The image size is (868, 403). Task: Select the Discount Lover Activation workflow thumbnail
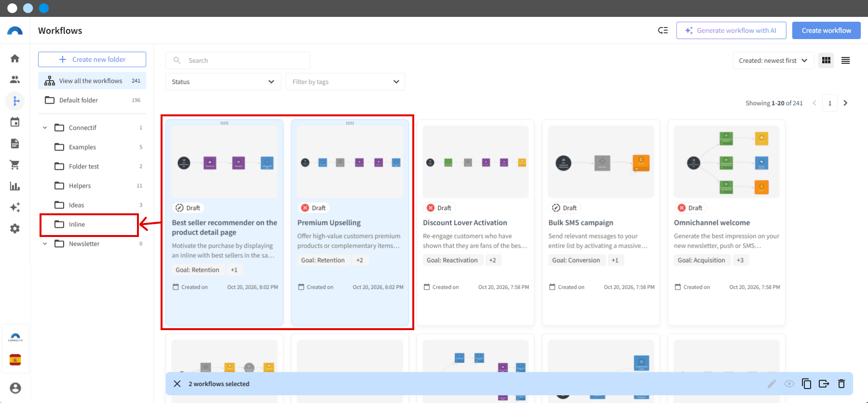point(475,162)
